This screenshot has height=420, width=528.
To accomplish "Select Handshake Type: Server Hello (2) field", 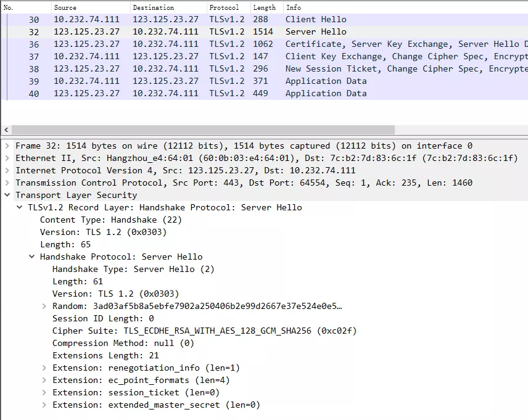I will tap(133, 269).
